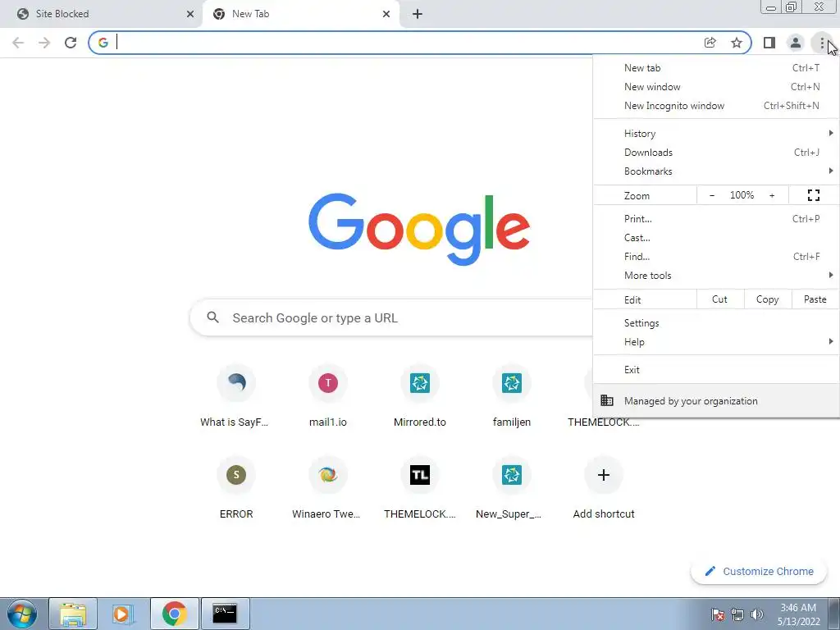Choose Cast... from the menu

tap(716, 237)
